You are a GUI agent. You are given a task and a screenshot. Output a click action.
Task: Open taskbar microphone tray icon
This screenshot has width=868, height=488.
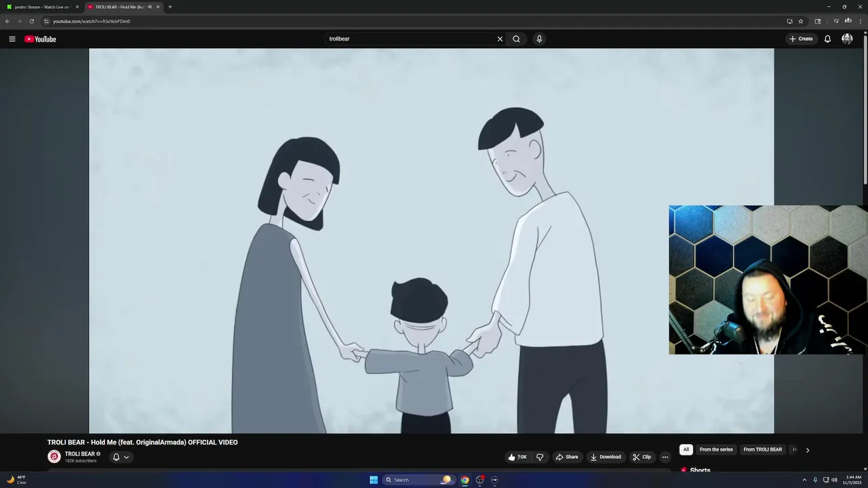click(x=815, y=480)
